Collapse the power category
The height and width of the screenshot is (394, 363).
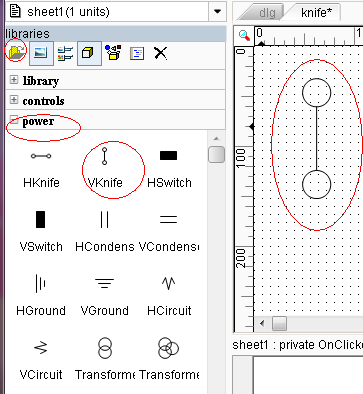(14, 120)
